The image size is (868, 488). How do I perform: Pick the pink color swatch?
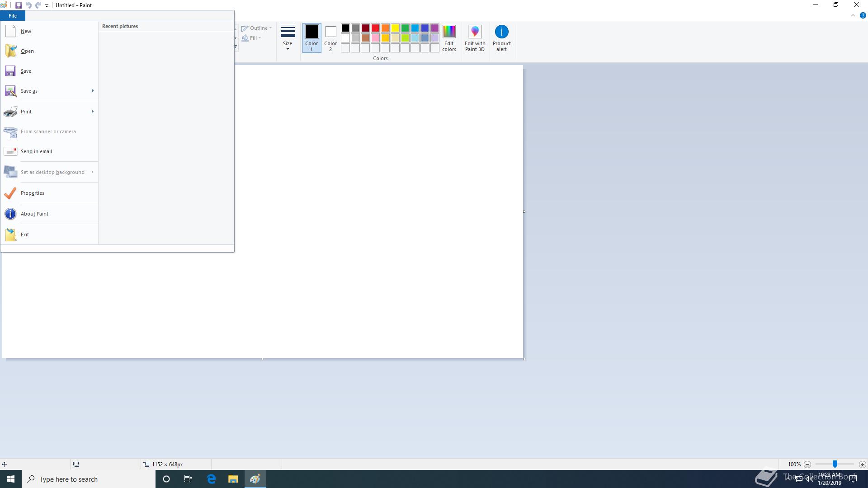click(375, 38)
